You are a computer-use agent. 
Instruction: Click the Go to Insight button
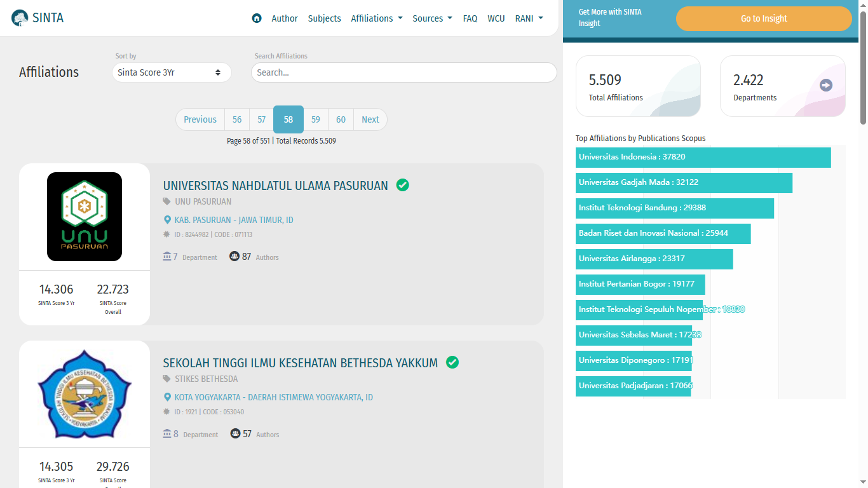pyautogui.click(x=764, y=18)
